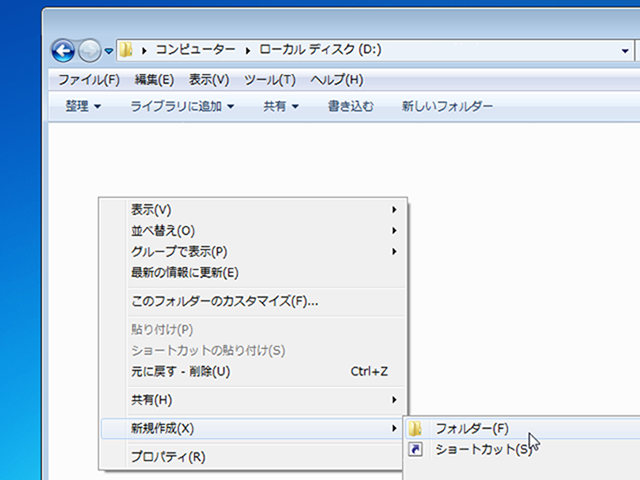This screenshot has height=480, width=640.
Task: Open the address bar history dropdown
Action: click(625, 51)
